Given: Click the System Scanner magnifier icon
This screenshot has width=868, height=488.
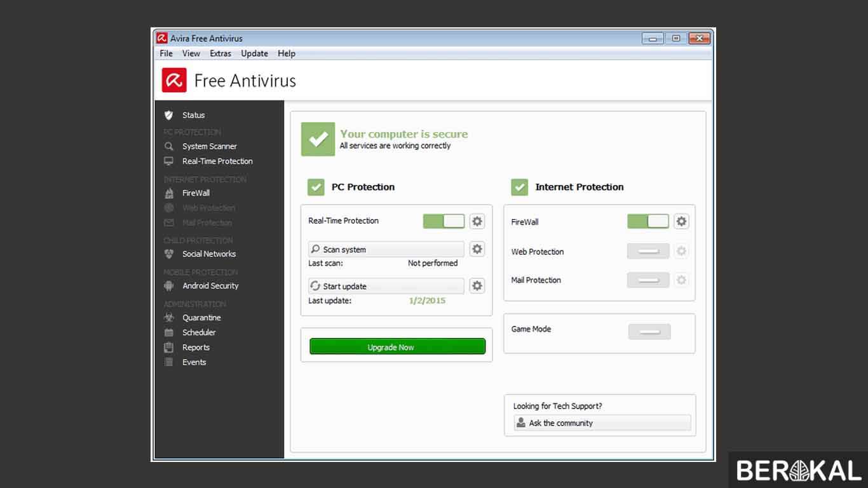Looking at the screenshot, I should 168,146.
